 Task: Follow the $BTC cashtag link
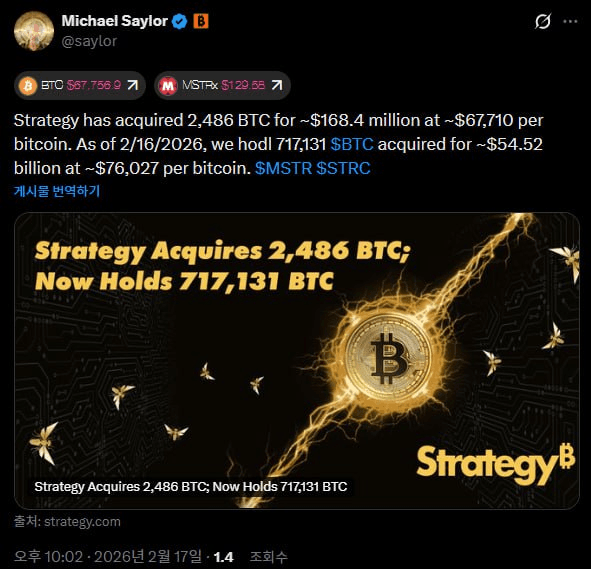[x=352, y=144]
